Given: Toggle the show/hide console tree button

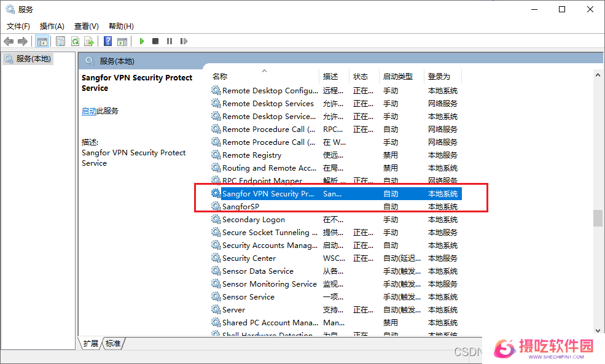Looking at the screenshot, I should (42, 41).
